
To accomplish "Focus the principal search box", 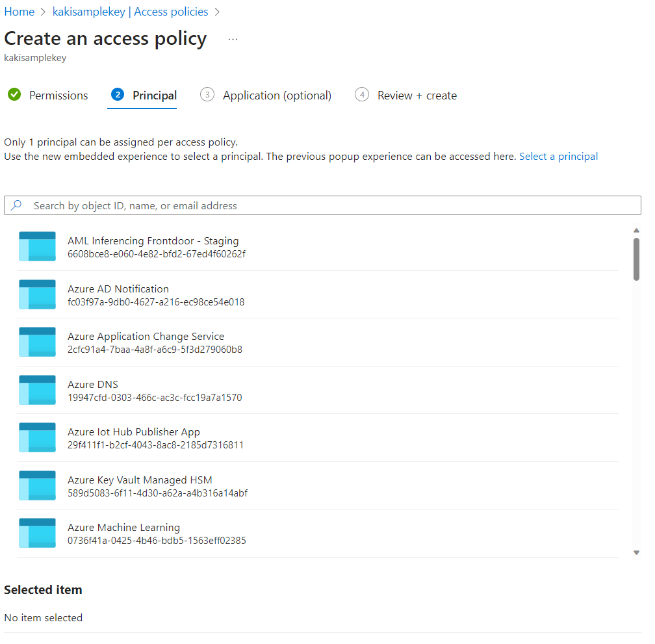I will click(x=322, y=205).
